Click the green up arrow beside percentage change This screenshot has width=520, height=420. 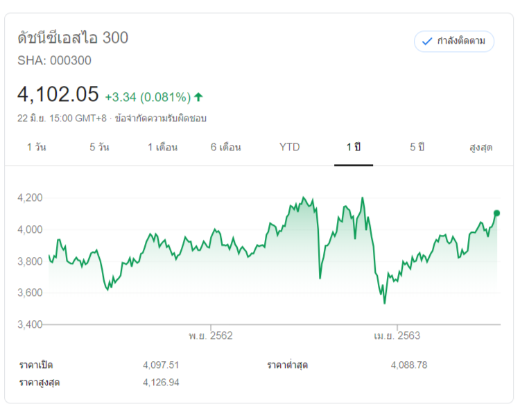coord(199,96)
